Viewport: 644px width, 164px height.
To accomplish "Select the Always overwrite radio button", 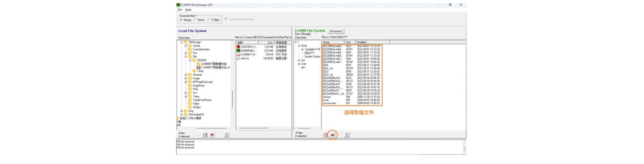I will tap(181, 20).
